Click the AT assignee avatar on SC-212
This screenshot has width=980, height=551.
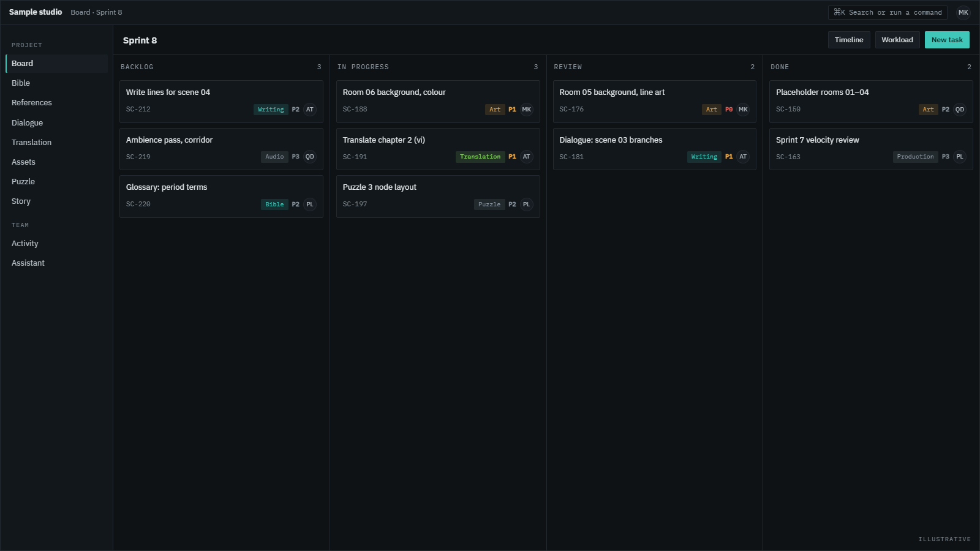(x=310, y=110)
